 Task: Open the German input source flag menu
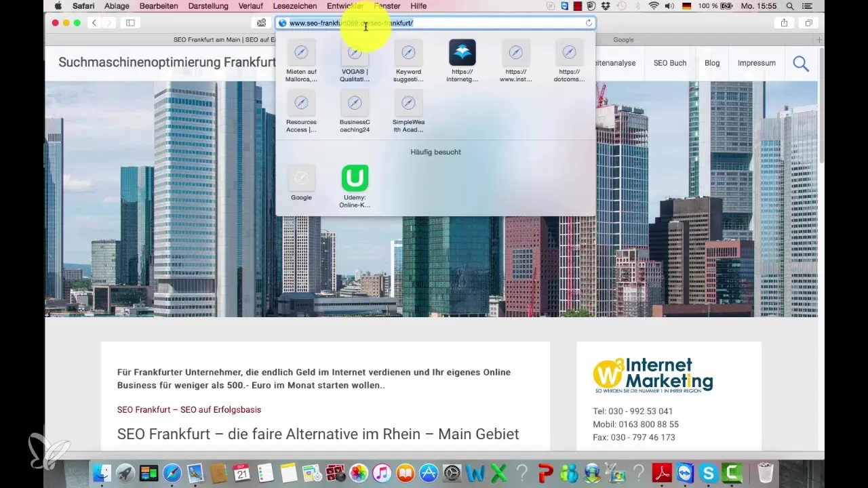[688, 5]
